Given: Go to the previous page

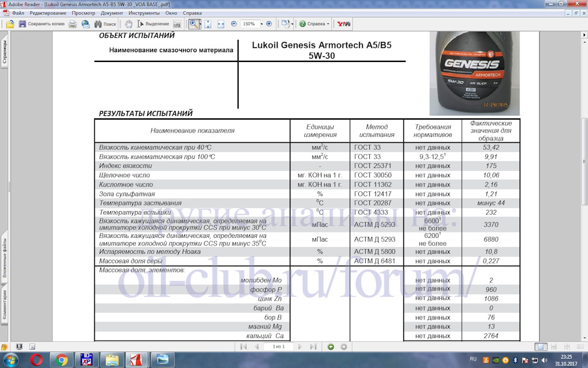Looking at the screenshot, I should point(257,347).
